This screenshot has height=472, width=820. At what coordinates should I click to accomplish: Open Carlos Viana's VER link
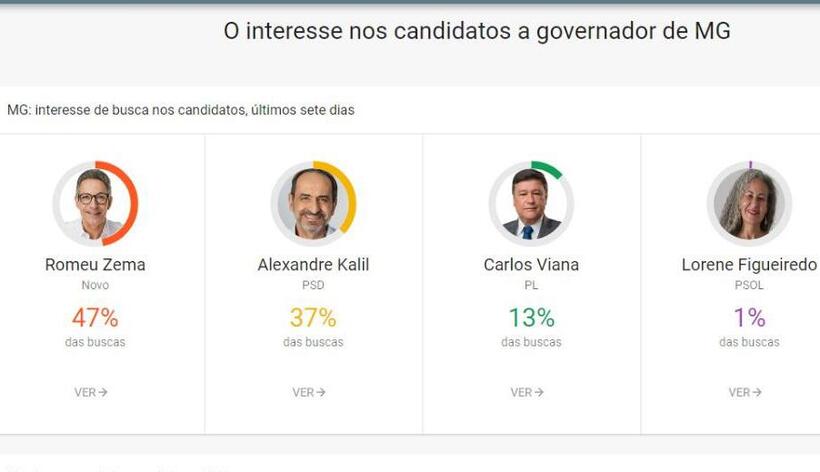coord(527,392)
